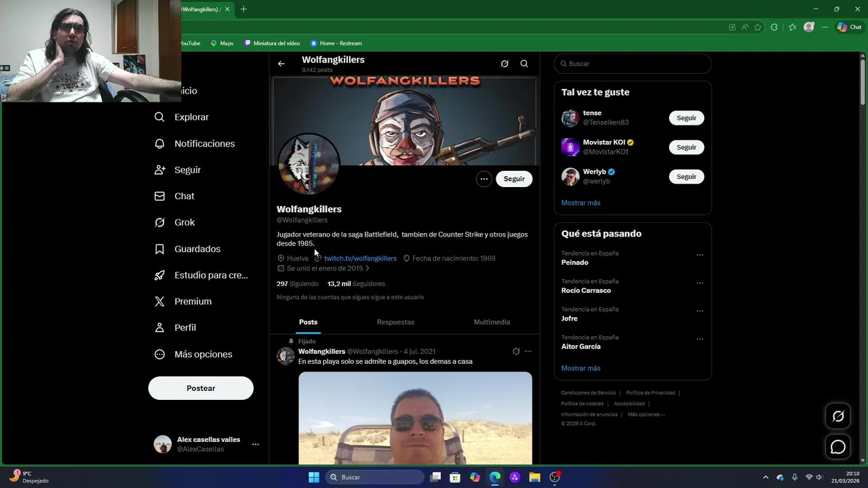Open Explorar in the sidebar
Viewport: 868px width, 488px height.
182,117
